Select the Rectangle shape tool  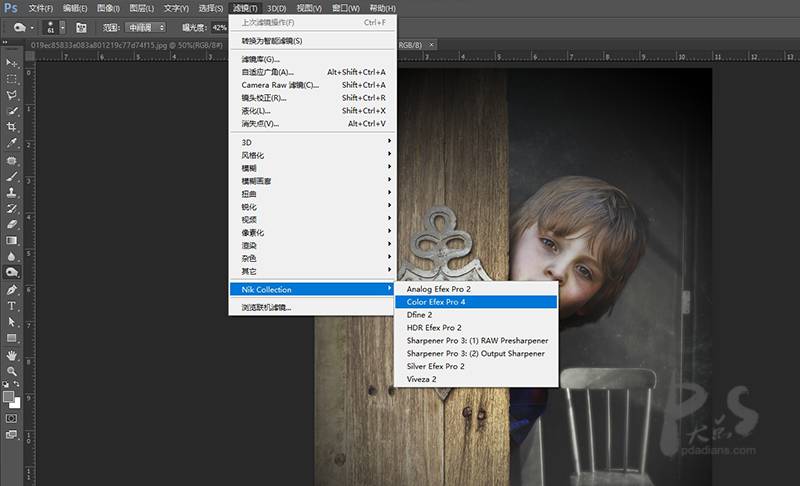point(11,338)
